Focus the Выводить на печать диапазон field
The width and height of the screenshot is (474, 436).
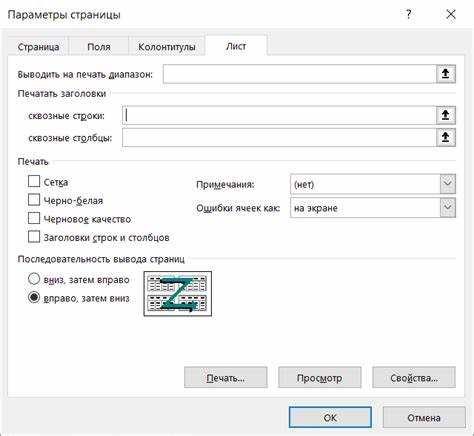(300, 74)
